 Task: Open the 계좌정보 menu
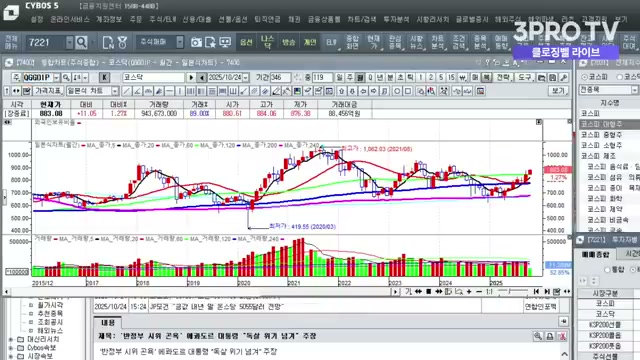point(109,19)
